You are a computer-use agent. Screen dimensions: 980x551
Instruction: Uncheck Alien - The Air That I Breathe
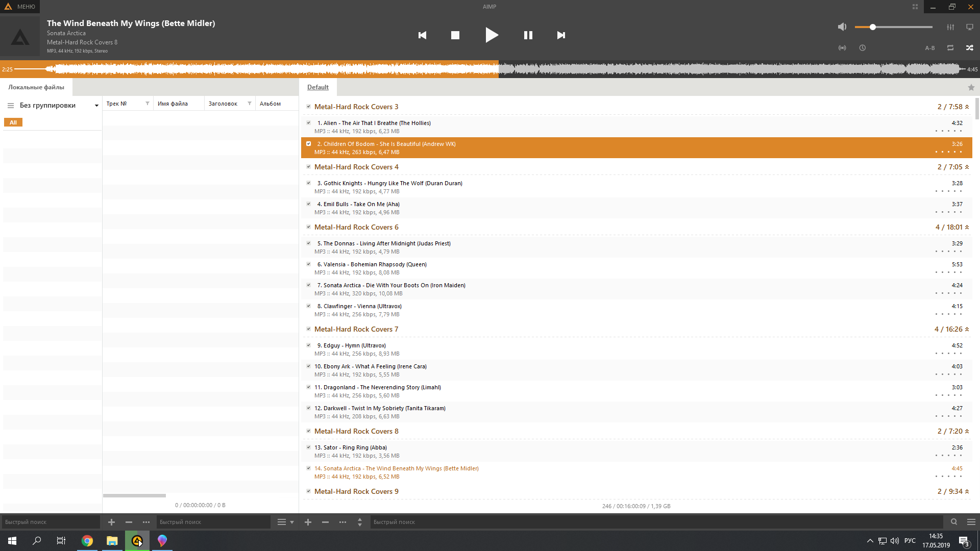pyautogui.click(x=308, y=123)
